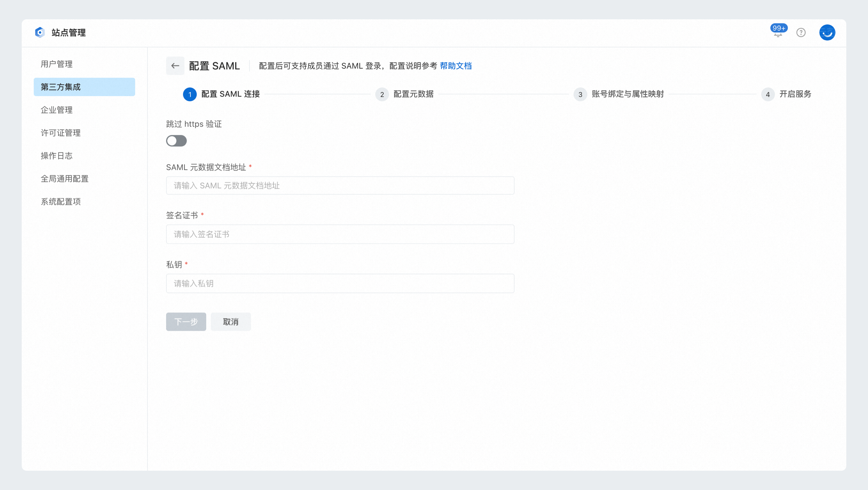Toggle the 跳过 https 验证 switch
The image size is (868, 490).
(x=176, y=141)
